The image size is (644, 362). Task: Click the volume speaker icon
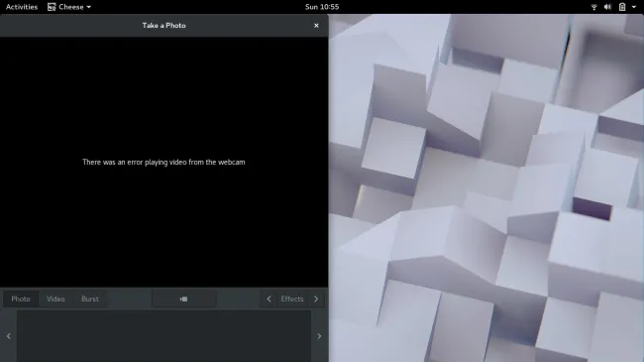click(x=608, y=7)
